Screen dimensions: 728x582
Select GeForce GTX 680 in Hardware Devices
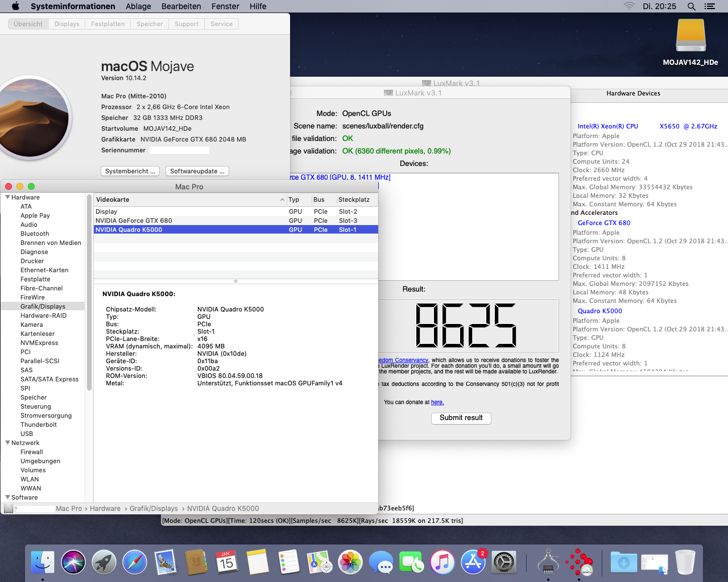pyautogui.click(x=604, y=223)
